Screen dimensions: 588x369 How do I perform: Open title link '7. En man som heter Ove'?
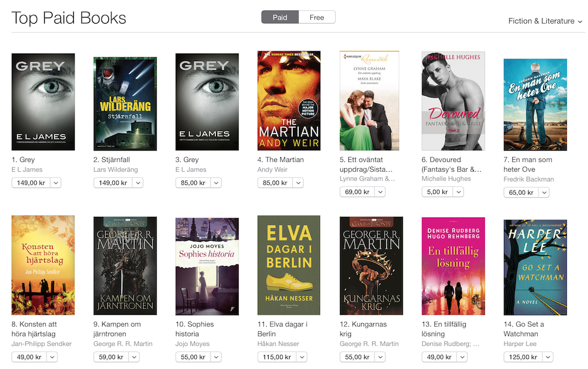tap(528, 165)
